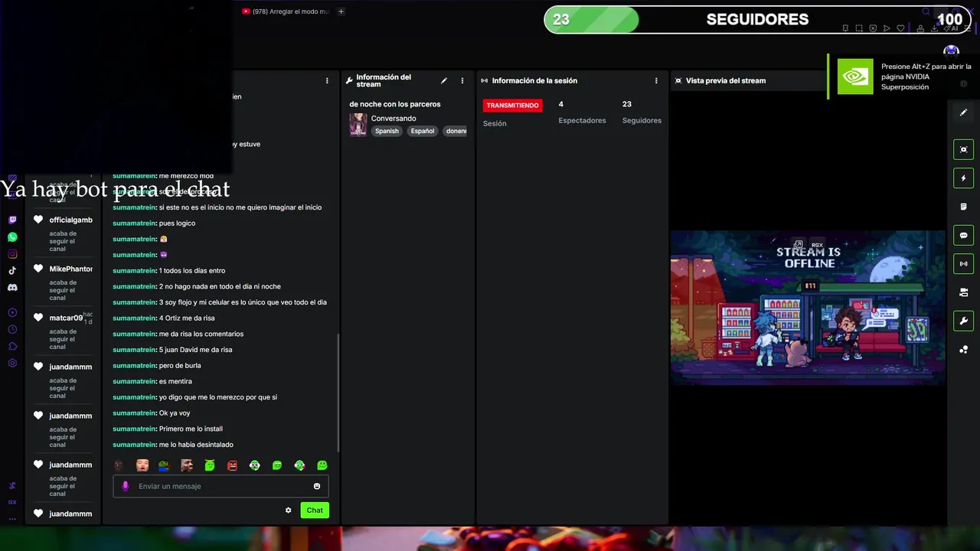The image size is (980, 551).
Task: Open browser settings hexagon icon in sidebar
Action: (12, 363)
